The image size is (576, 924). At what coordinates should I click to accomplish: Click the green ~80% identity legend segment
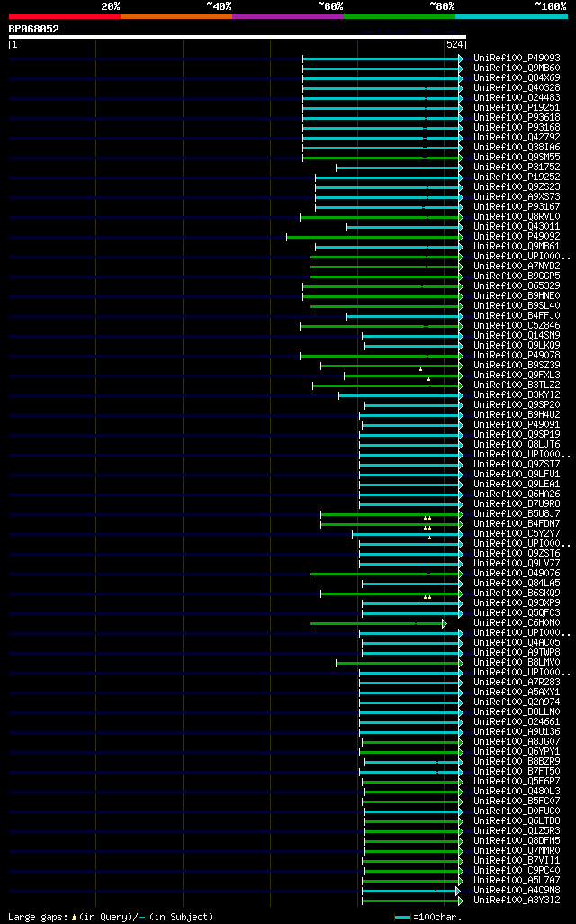tap(400, 16)
